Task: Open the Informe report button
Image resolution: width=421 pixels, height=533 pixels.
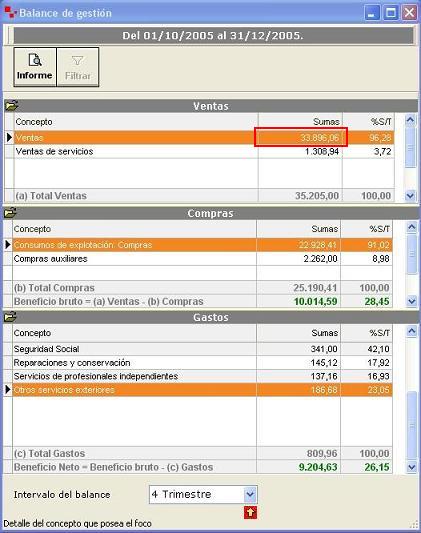Action: (35, 67)
